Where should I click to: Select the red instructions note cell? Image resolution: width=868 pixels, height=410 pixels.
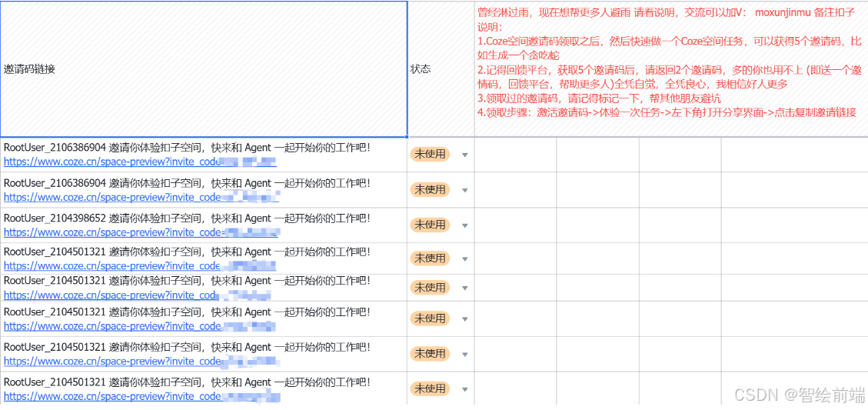tap(671, 68)
